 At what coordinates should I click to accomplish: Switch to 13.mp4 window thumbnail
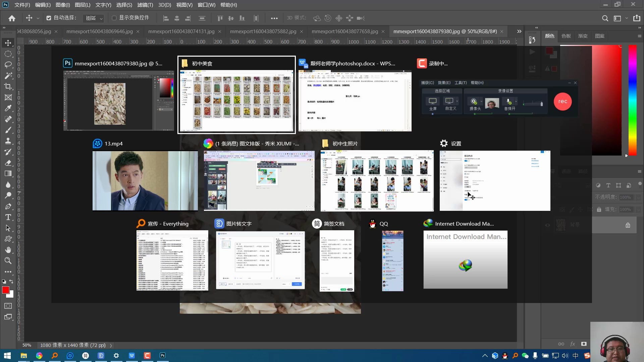(x=145, y=180)
